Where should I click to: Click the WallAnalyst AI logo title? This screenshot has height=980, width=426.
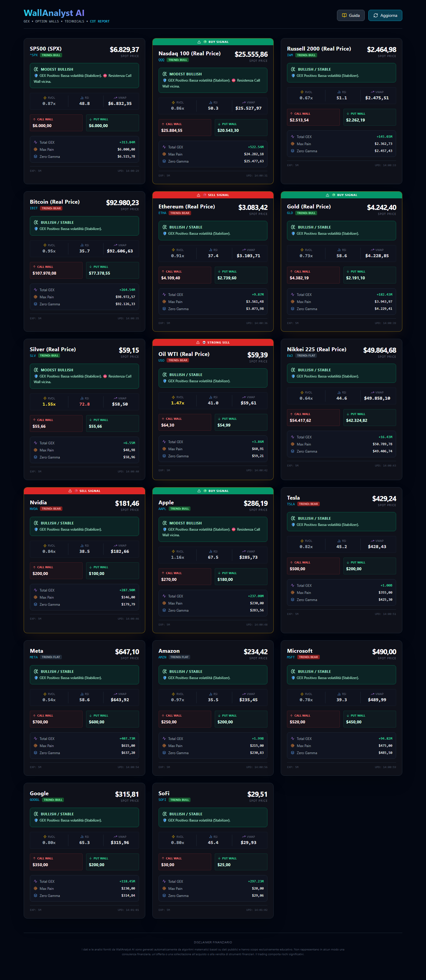(54, 13)
